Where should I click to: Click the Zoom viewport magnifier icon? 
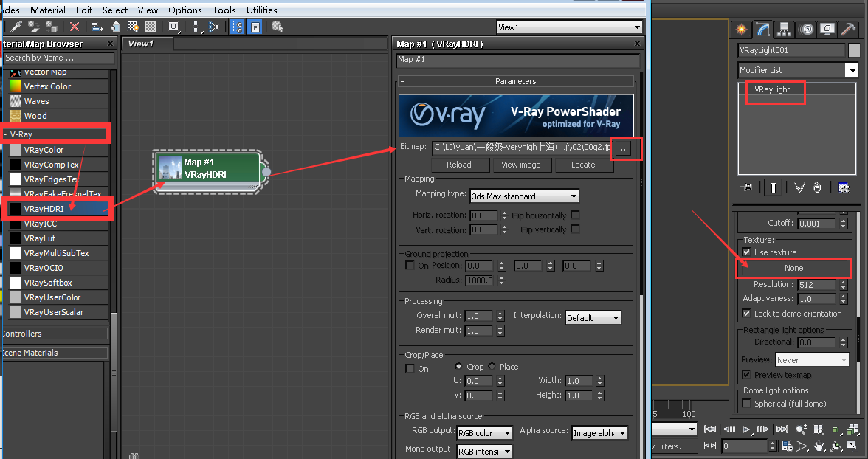(802, 429)
